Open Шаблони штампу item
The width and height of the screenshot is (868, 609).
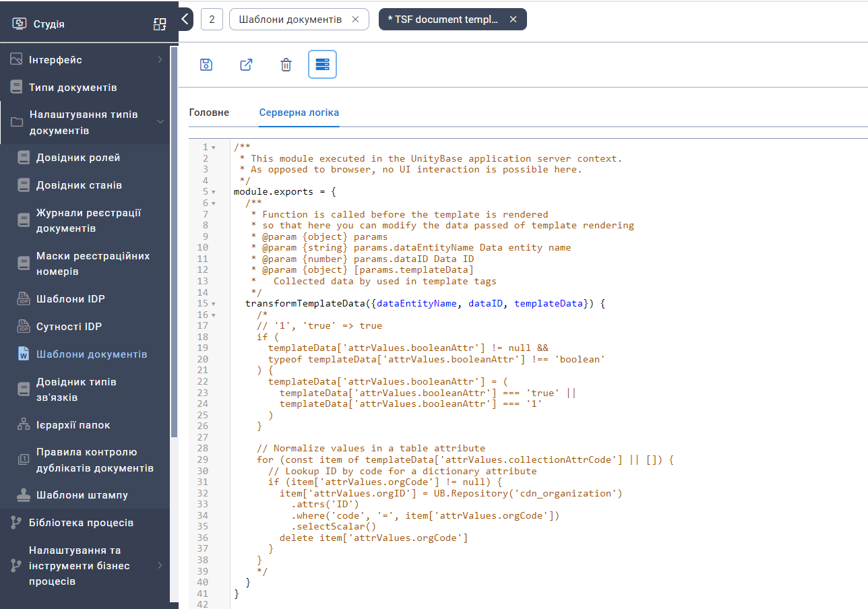(x=82, y=495)
